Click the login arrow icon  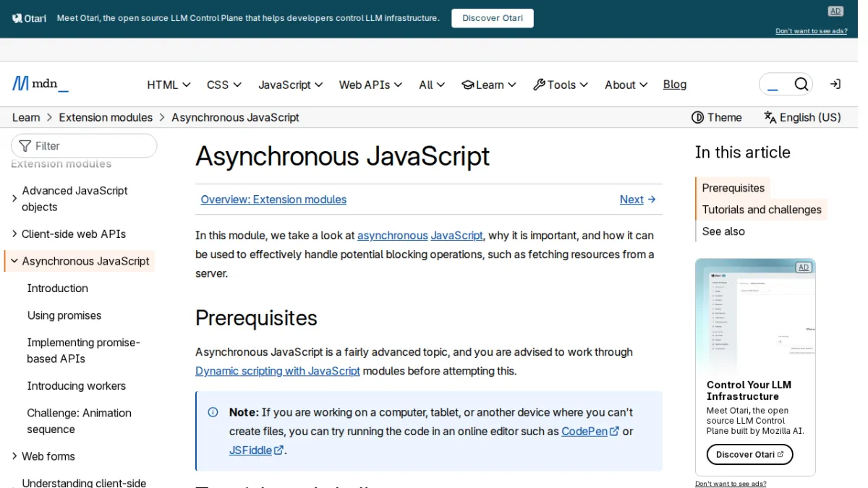(835, 84)
